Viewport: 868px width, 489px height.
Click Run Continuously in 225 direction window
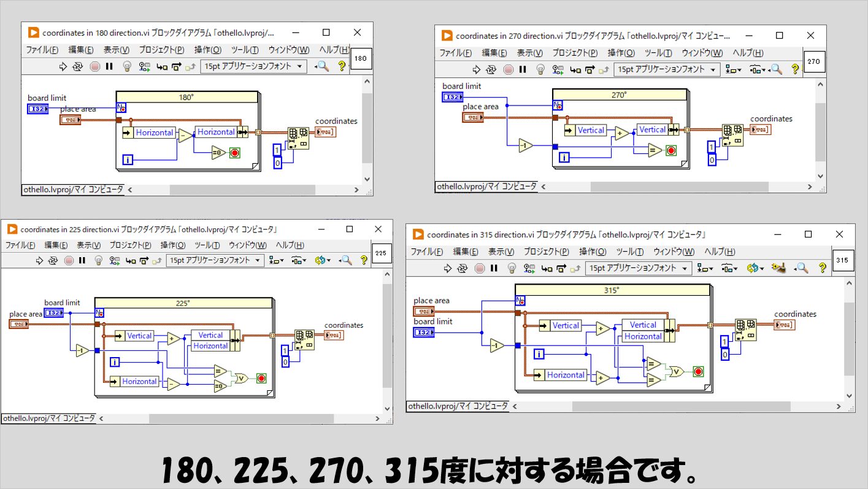[53, 260]
